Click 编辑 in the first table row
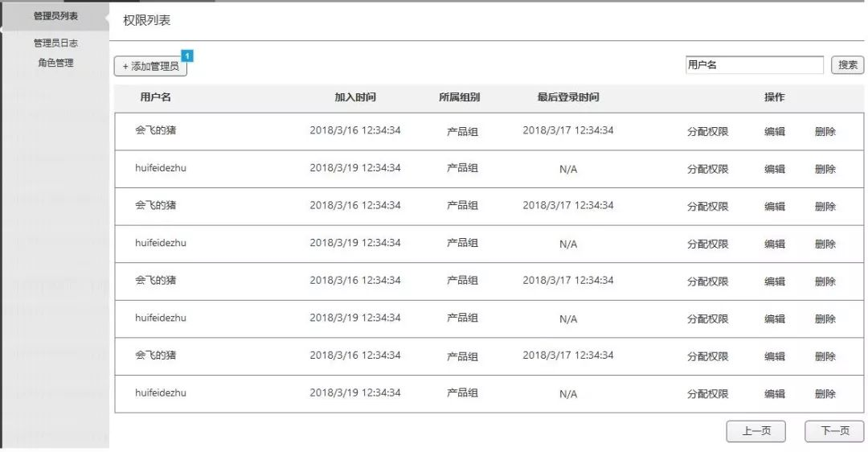 coord(775,132)
